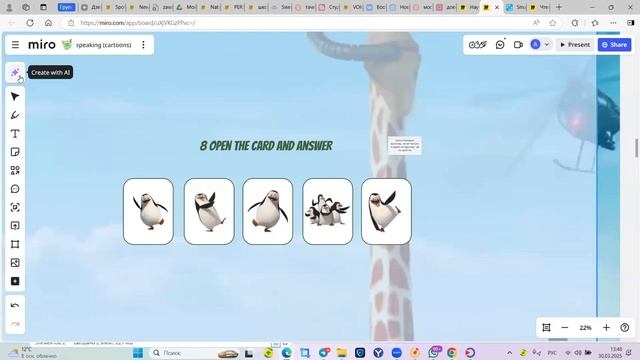This screenshot has height=360, width=640.
Task: Click the Present button
Action: click(575, 44)
